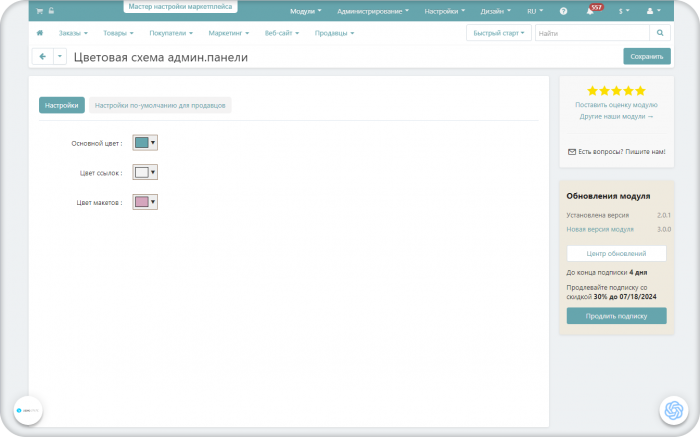700x437 pixels.
Task: Click the Поставить оценку модулю link
Action: pos(616,105)
